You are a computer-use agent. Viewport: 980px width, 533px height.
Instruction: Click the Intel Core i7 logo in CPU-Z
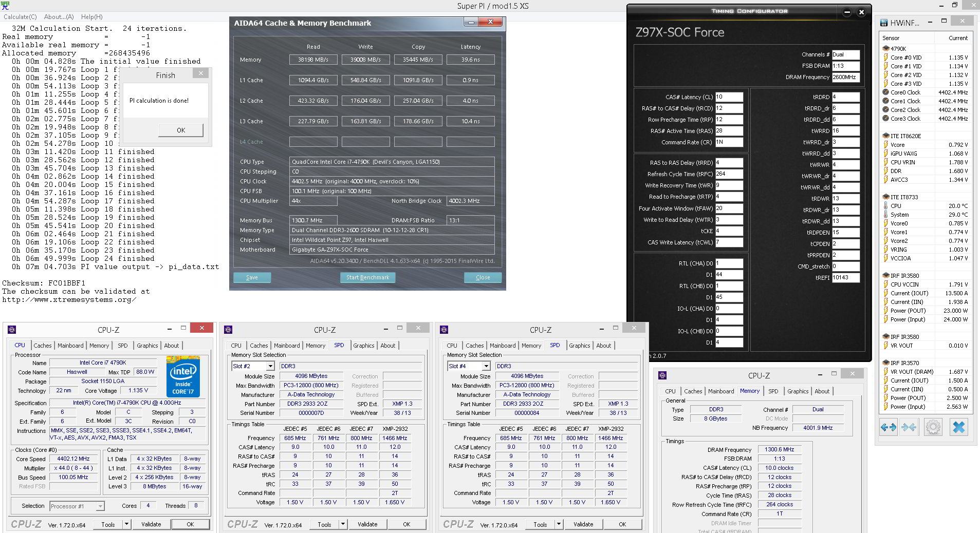(183, 376)
